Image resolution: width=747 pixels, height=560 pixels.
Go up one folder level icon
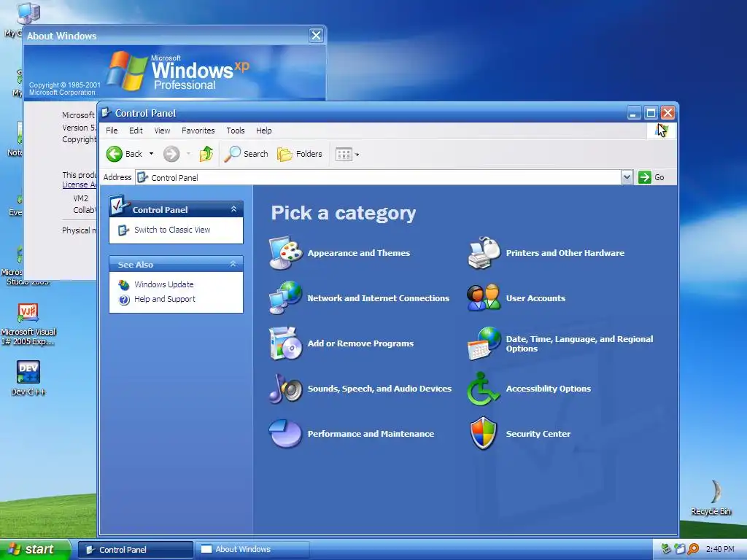[206, 154]
